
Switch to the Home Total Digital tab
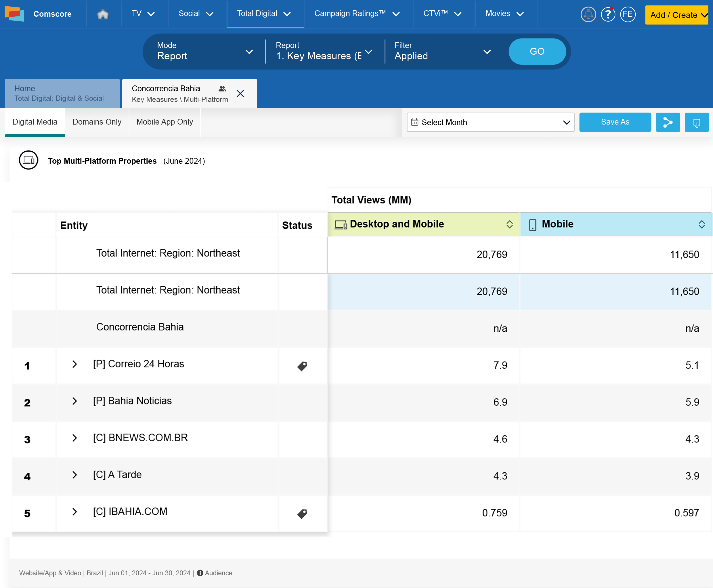(x=62, y=93)
